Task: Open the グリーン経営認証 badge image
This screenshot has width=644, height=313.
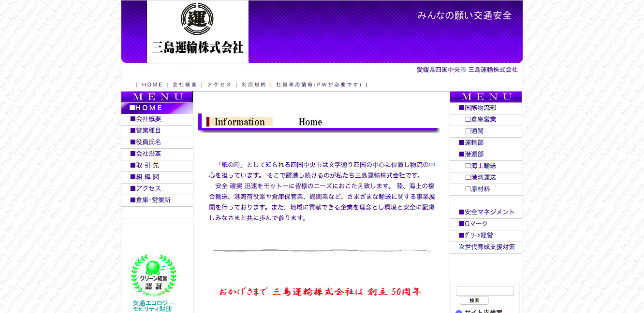Action: [154, 275]
